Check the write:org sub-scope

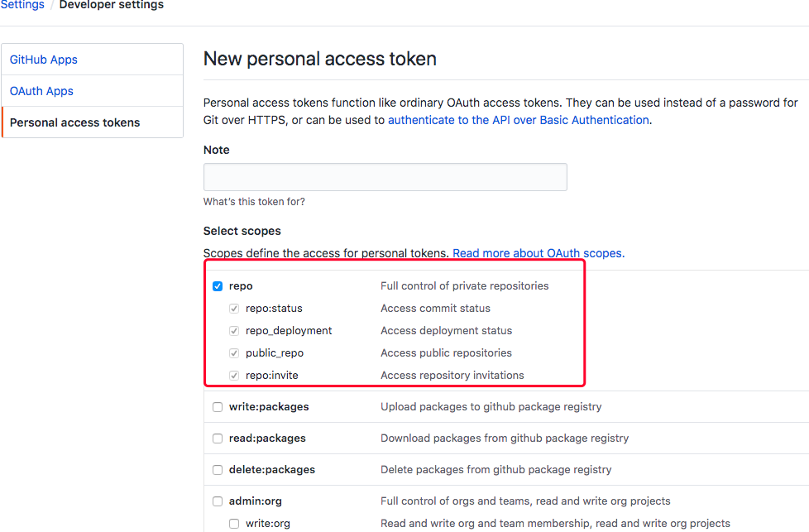click(234, 524)
